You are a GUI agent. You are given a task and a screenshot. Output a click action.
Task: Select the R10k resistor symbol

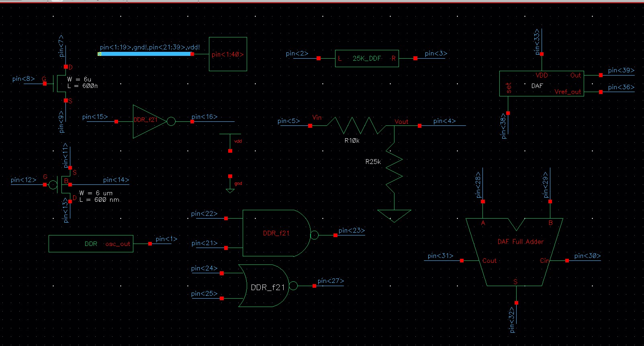356,126
